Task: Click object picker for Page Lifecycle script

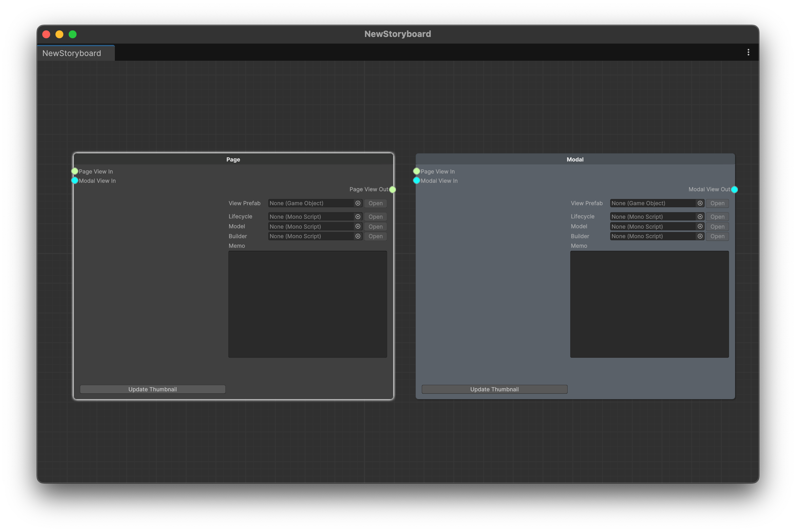Action: pyautogui.click(x=358, y=216)
